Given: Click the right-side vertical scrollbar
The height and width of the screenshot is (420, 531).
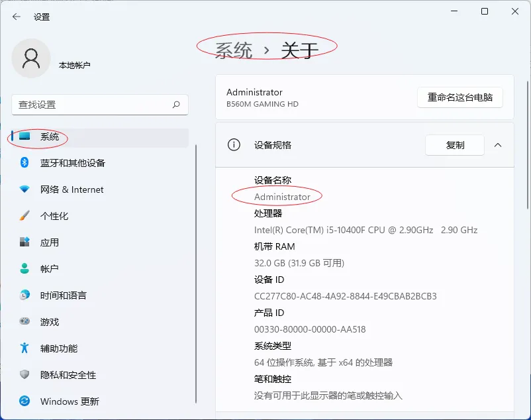Looking at the screenshot, I should pyautogui.click(x=528, y=145).
